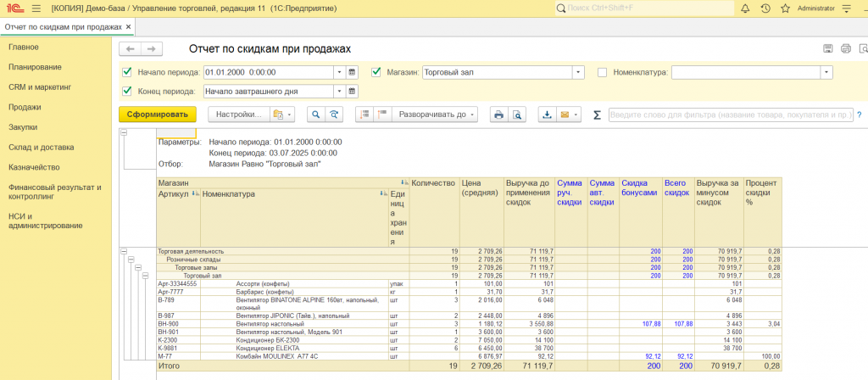Collapse the Торговый зал group

(x=145, y=276)
